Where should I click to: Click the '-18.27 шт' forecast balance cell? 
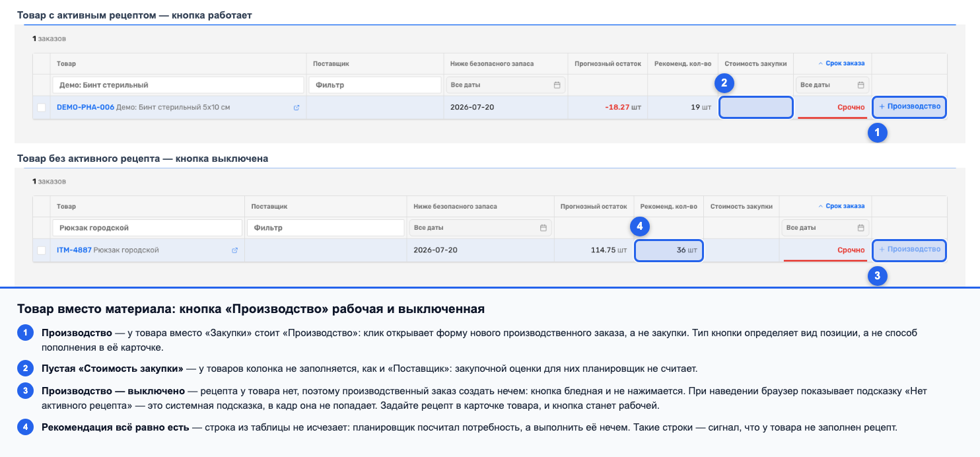click(607, 108)
